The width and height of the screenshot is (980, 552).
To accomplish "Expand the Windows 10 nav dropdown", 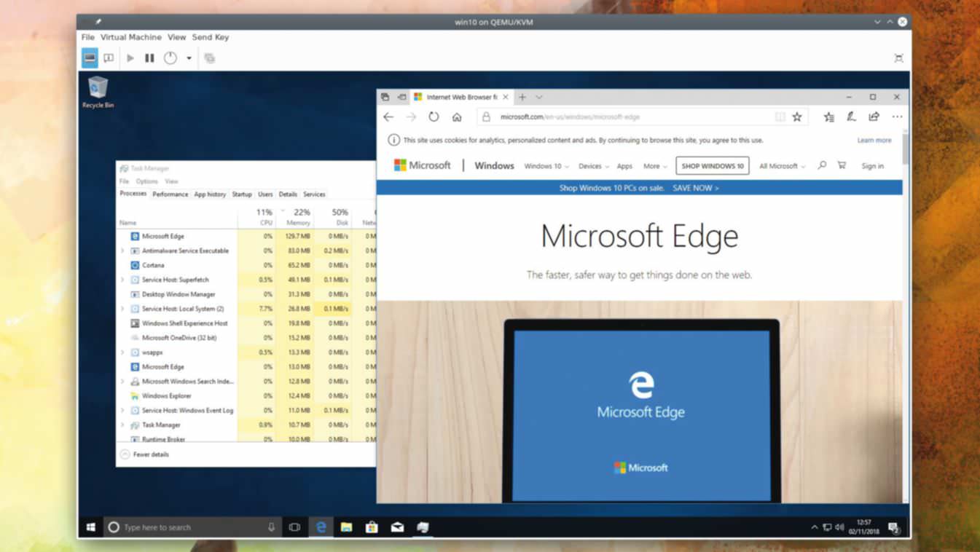I will click(546, 166).
